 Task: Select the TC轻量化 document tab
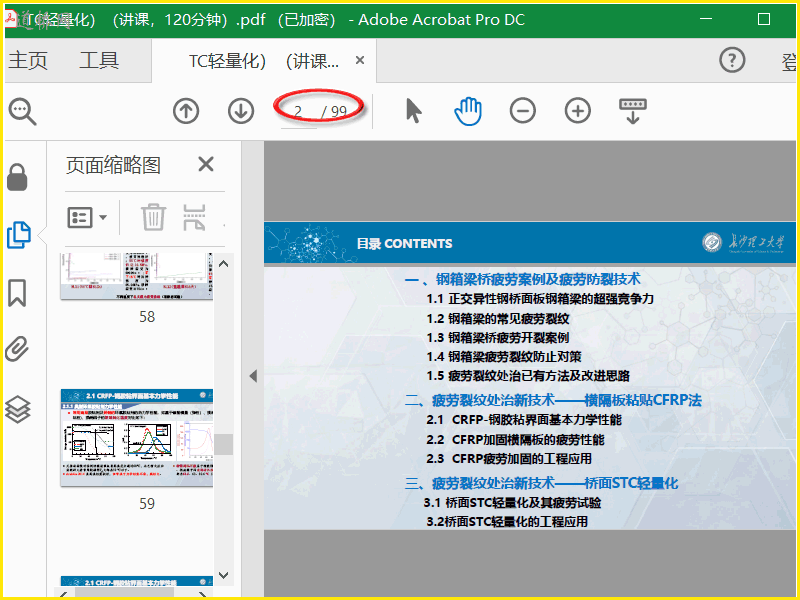[x=264, y=61]
